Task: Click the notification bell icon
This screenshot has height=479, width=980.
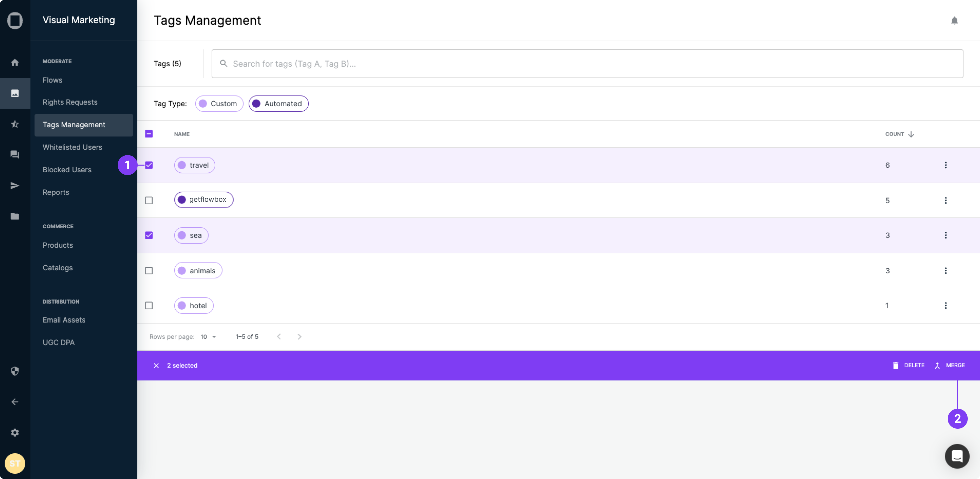Action: (954, 21)
